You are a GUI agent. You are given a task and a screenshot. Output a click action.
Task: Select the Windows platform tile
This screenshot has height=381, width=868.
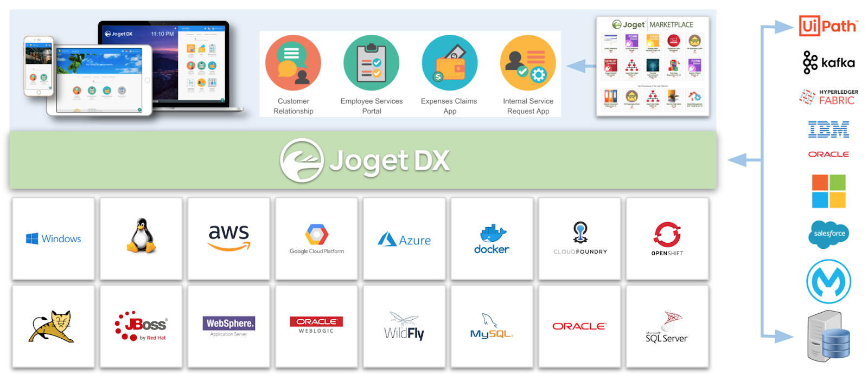(53, 238)
